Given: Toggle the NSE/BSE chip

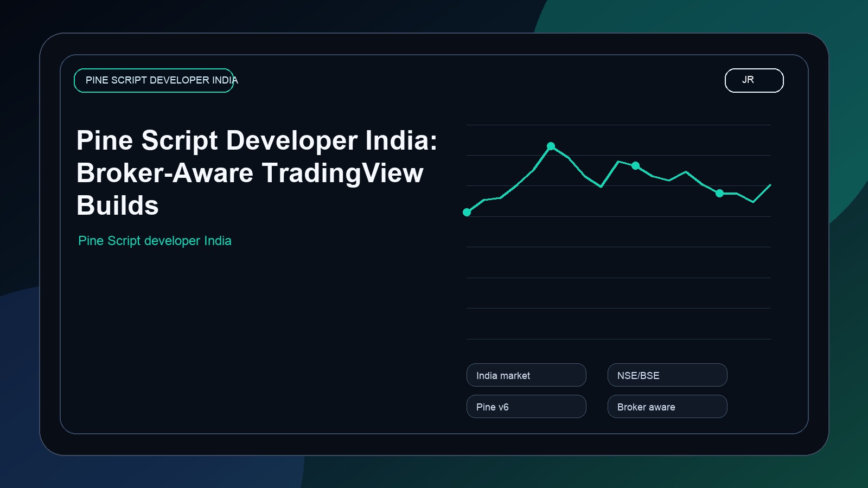Looking at the screenshot, I should click(667, 375).
